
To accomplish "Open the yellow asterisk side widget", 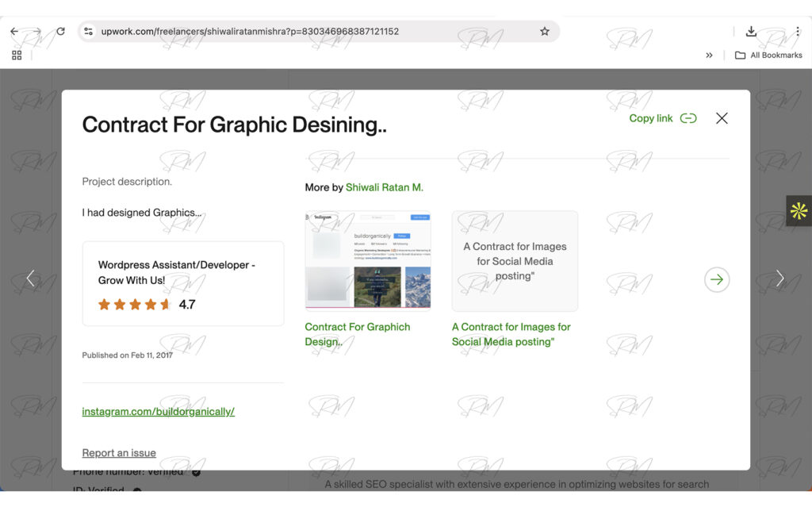I will pos(799,210).
